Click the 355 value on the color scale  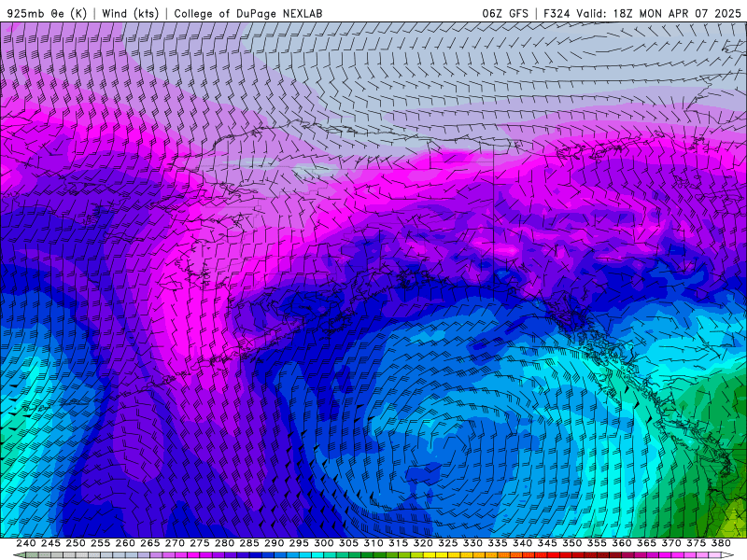pos(597,543)
